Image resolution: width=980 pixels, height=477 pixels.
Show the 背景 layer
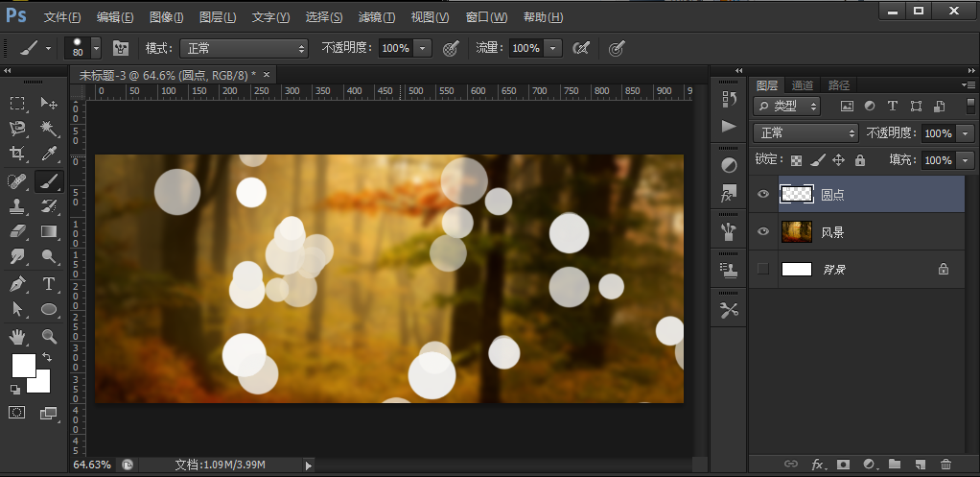[763, 270]
